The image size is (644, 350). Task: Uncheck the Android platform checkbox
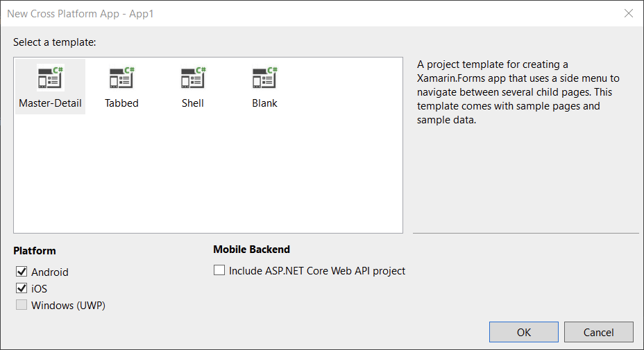22,272
